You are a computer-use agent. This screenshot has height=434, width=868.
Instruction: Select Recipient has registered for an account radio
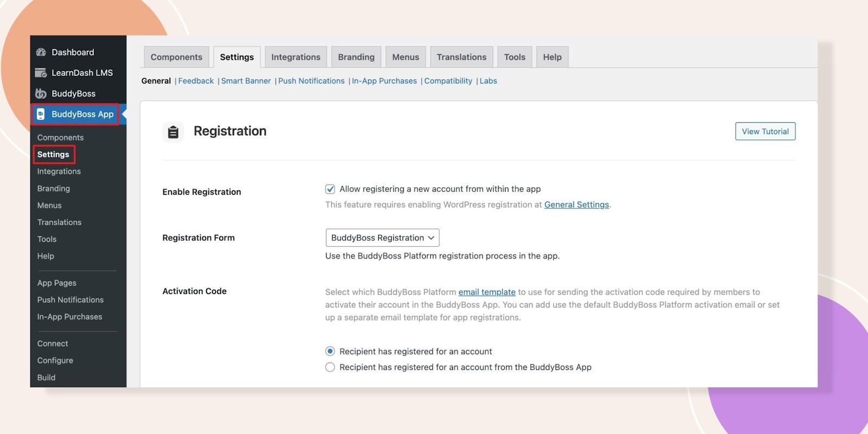[x=330, y=351]
